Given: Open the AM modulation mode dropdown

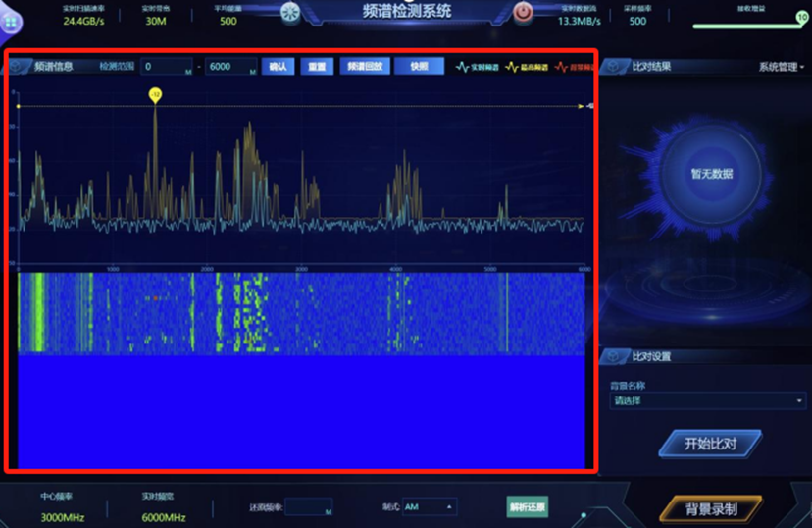Looking at the screenshot, I should pyautogui.click(x=430, y=506).
